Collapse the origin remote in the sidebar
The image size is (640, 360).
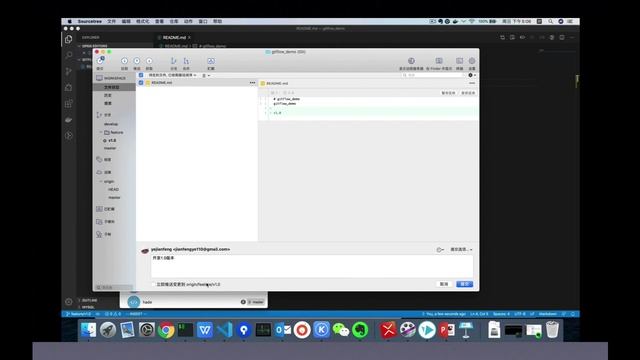(101, 181)
